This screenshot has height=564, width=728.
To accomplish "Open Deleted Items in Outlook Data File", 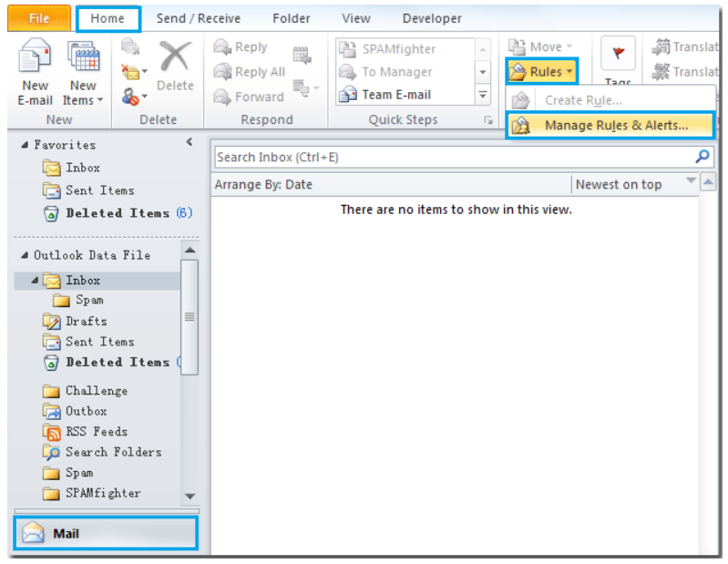I will (x=111, y=363).
